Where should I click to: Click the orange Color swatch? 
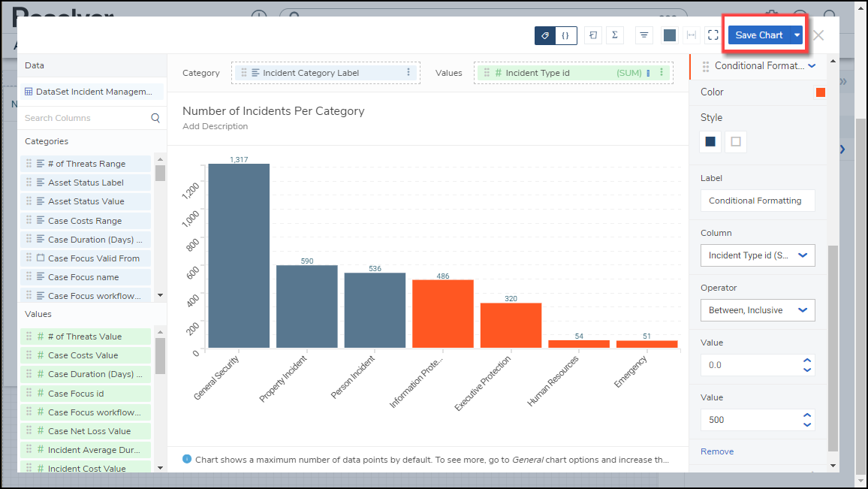coord(821,92)
